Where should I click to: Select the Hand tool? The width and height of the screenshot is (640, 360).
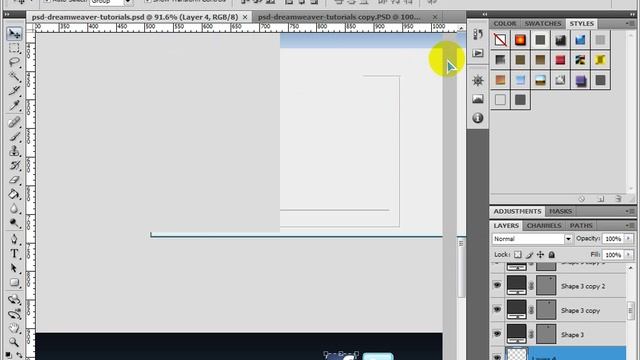pyautogui.click(x=14, y=328)
